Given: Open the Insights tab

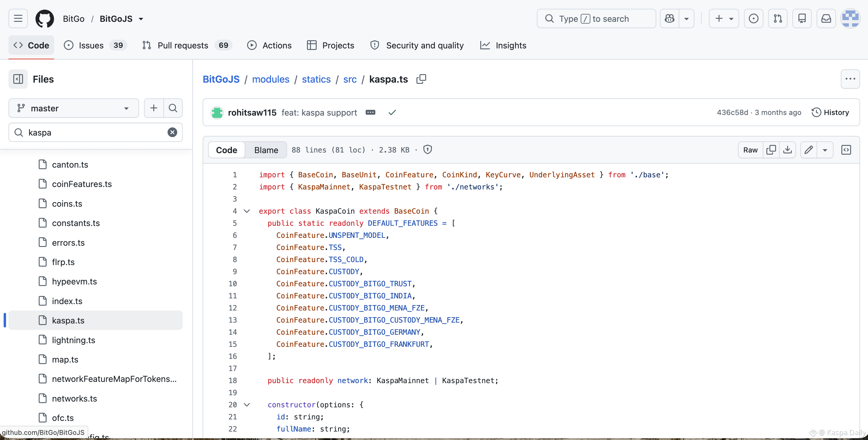Looking at the screenshot, I should pyautogui.click(x=503, y=45).
